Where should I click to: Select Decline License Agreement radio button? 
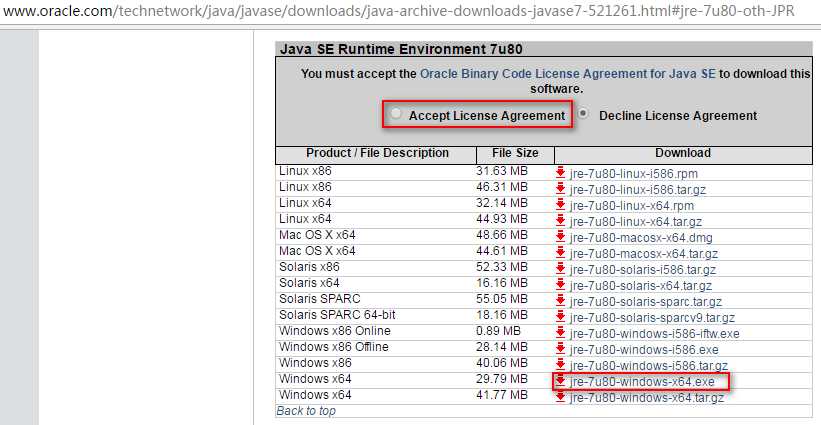click(583, 113)
